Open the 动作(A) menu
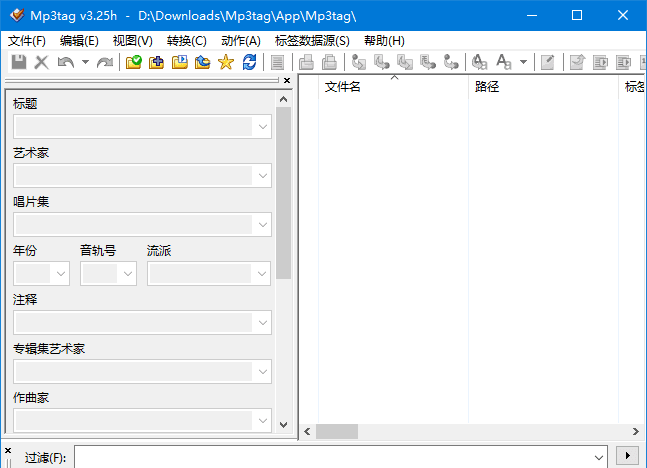The image size is (647, 468). pos(241,41)
